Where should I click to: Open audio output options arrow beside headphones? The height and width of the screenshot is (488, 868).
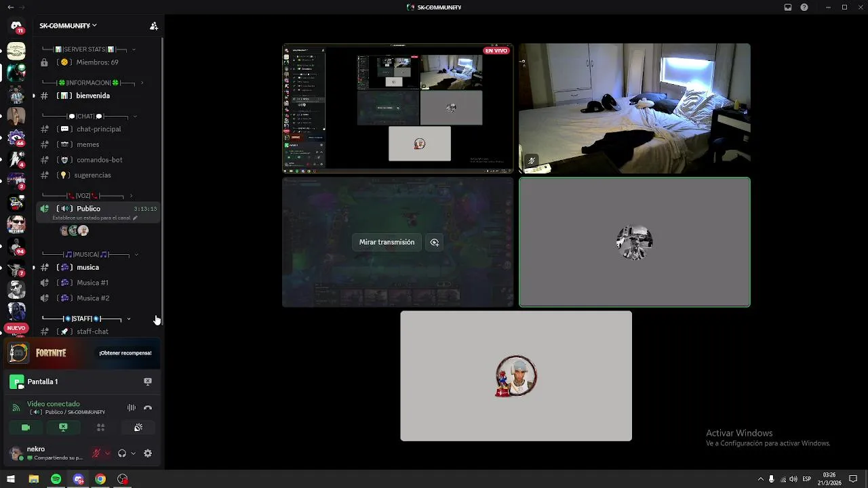click(x=133, y=453)
